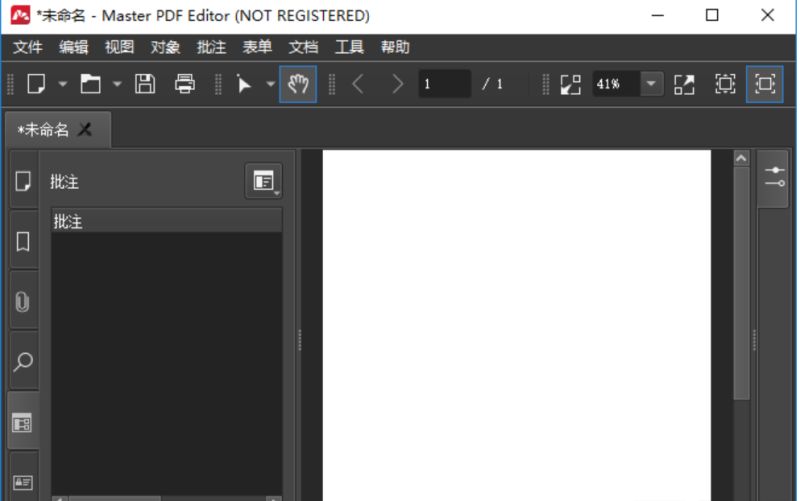The width and height of the screenshot is (800, 501).
Task: Click the page number input field
Action: pyautogui.click(x=444, y=84)
